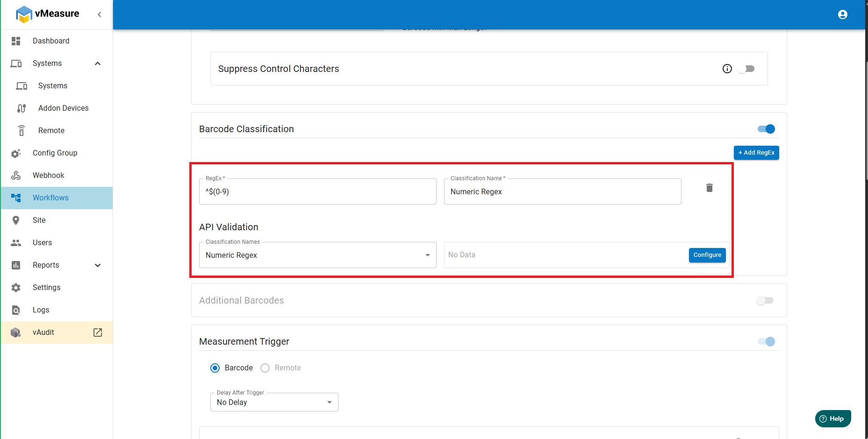Open the vAudit link

[x=57, y=333]
